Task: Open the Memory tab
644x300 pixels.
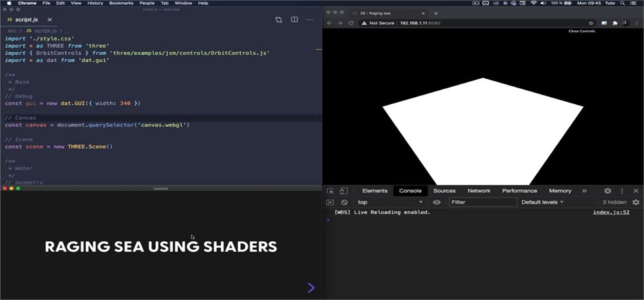Action: click(560, 191)
